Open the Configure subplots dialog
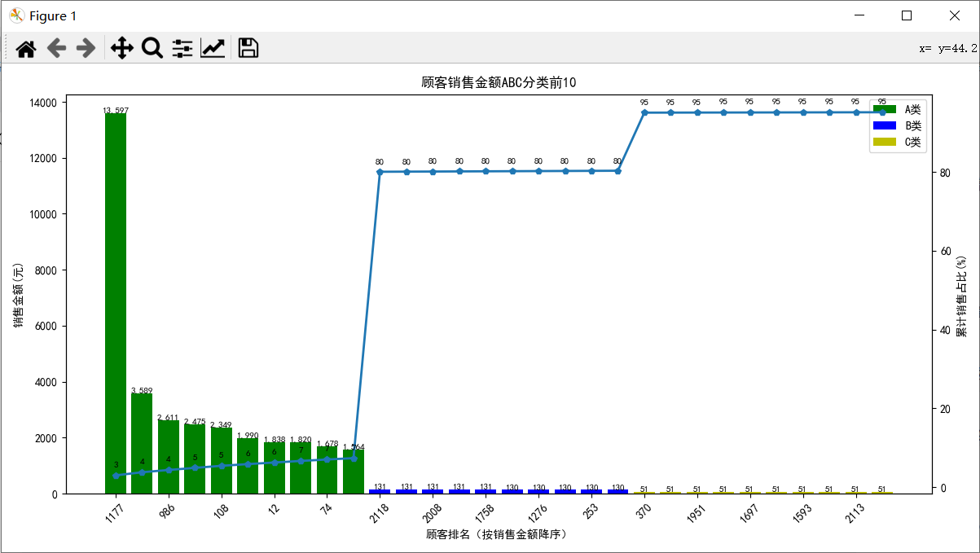980x553 pixels. point(182,49)
